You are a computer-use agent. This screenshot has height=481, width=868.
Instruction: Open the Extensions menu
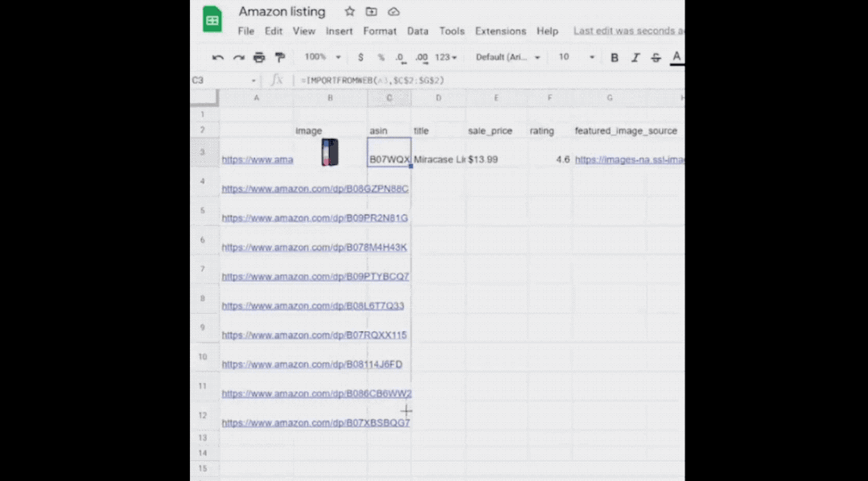click(x=500, y=31)
